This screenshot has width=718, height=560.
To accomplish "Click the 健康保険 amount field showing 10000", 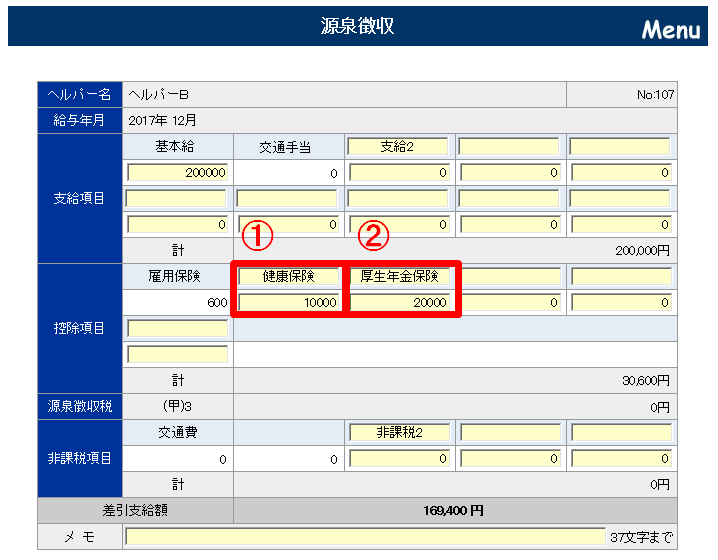I will (288, 302).
